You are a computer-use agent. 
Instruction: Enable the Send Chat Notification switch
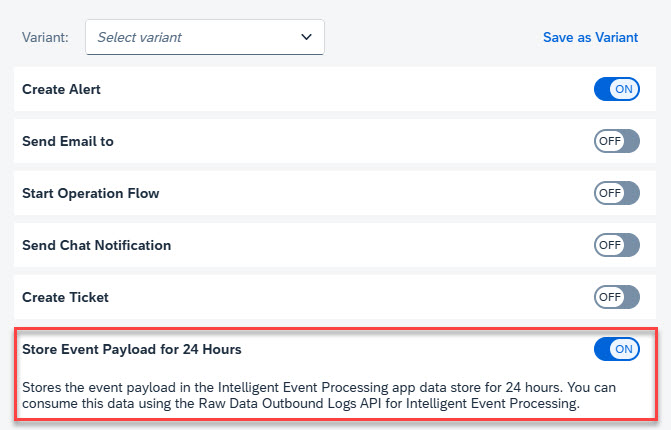click(616, 245)
